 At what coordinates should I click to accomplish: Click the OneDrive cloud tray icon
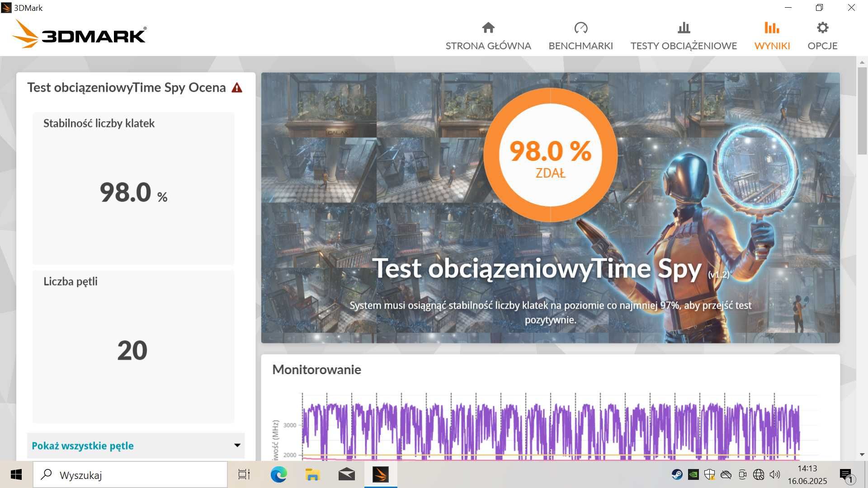click(726, 474)
